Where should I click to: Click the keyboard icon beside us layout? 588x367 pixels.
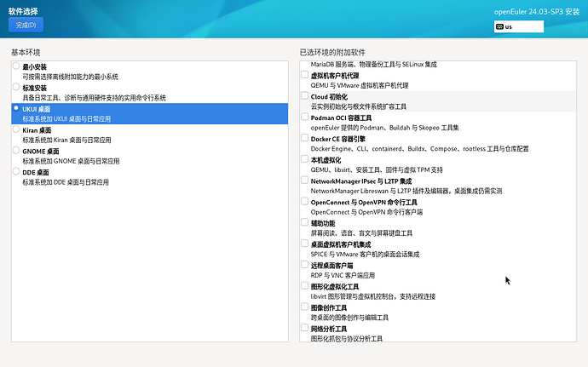coord(499,26)
